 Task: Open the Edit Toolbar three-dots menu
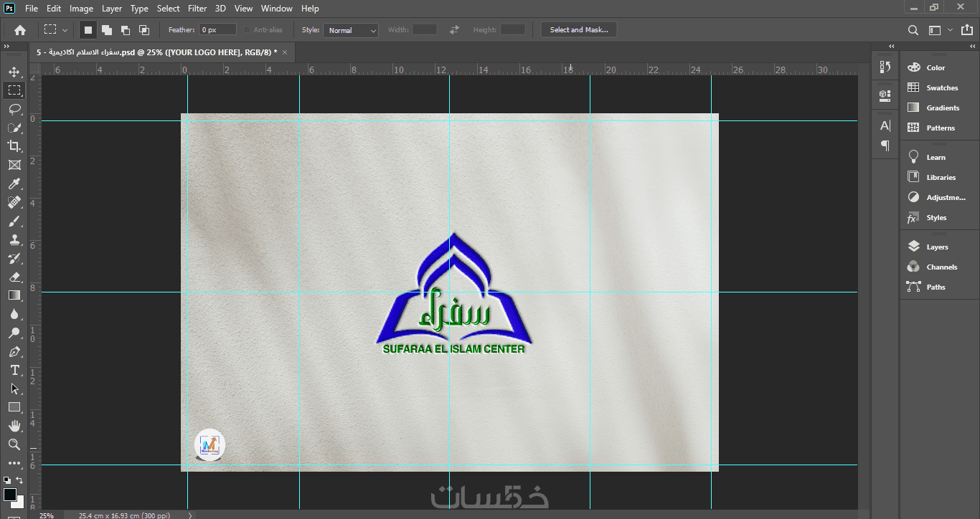pos(14,463)
